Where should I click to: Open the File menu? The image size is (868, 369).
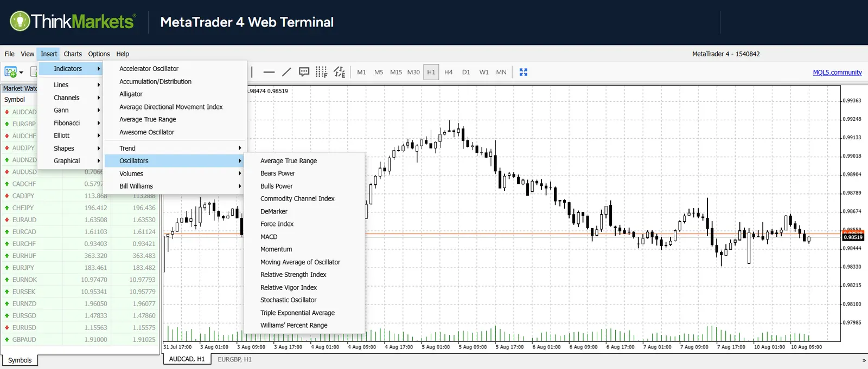coord(10,54)
